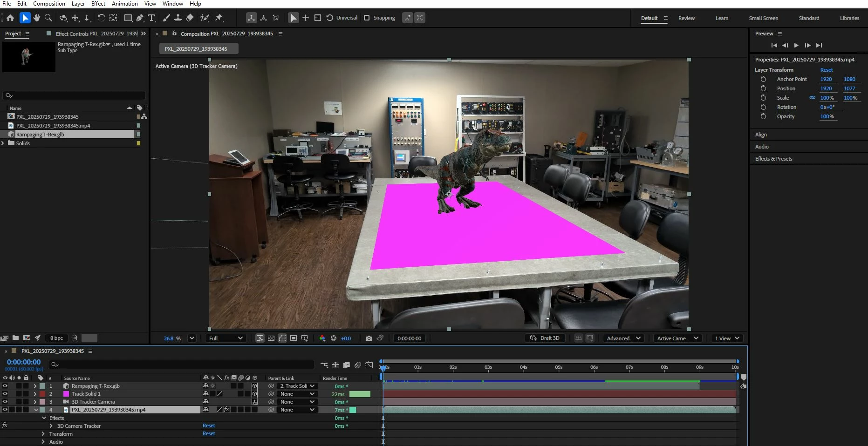Go to the Home screen icon
This screenshot has height=446, width=868.
pyautogui.click(x=10, y=18)
